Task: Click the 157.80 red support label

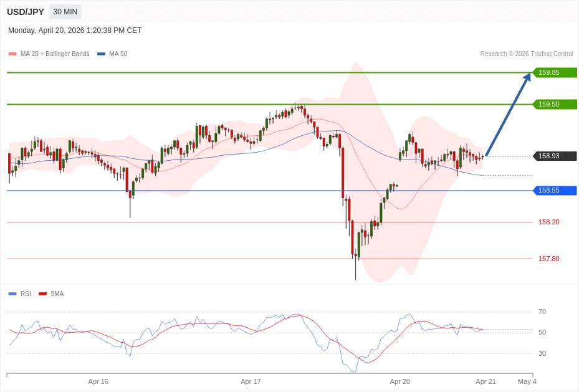Action: (548, 259)
